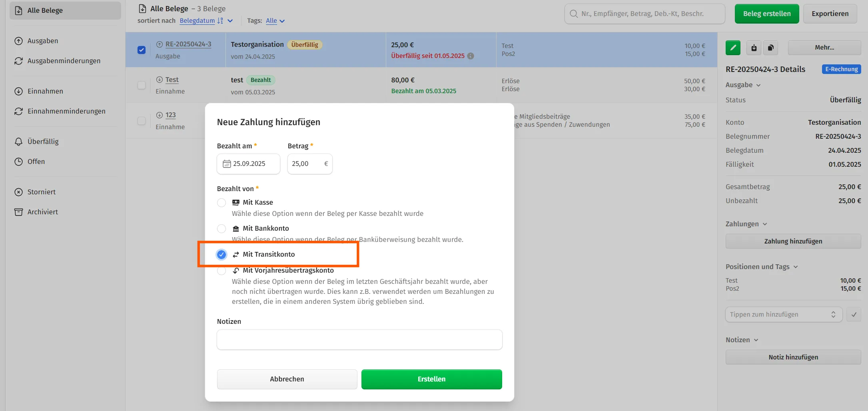Open the Belegdatum sort dropdown

pyautogui.click(x=230, y=21)
